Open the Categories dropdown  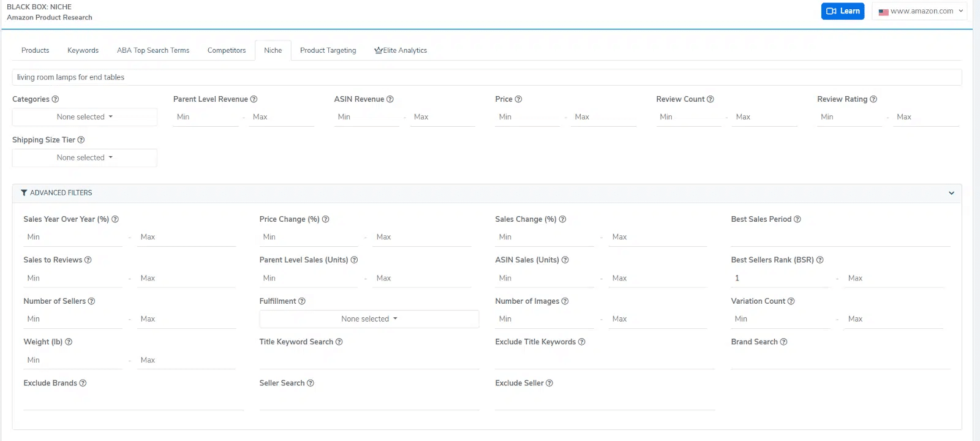point(85,117)
